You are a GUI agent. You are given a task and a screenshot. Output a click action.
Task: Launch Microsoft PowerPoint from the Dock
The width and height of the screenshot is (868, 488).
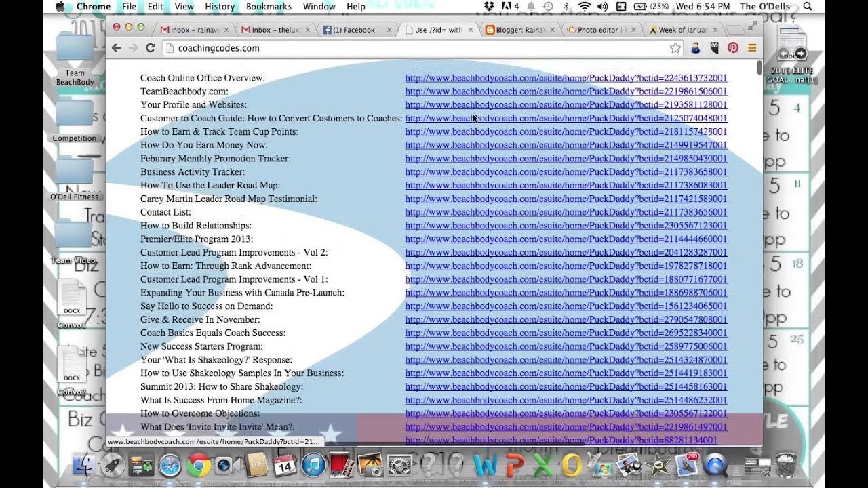coord(515,465)
